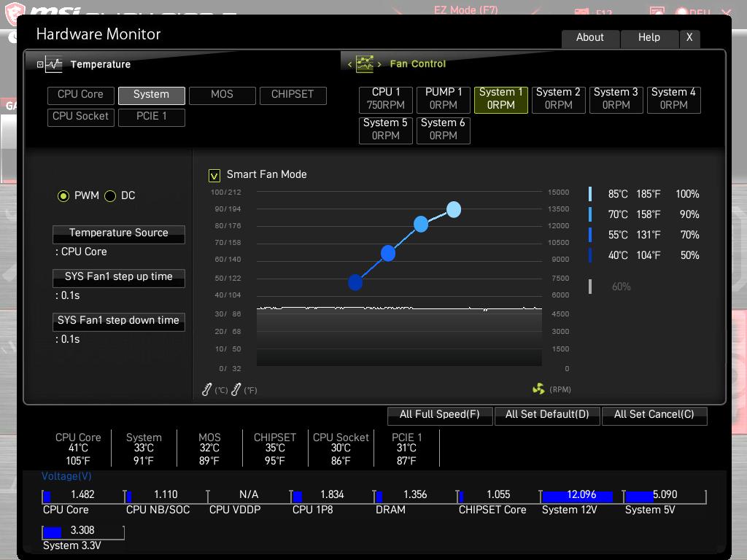Screen dimensions: 747x560
Task: Click the gray 60% indicator bar
Action: pyautogui.click(x=590, y=286)
